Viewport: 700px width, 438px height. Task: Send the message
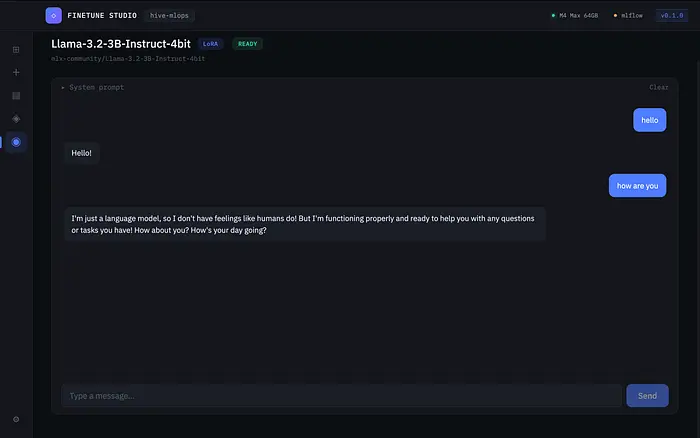coord(647,396)
